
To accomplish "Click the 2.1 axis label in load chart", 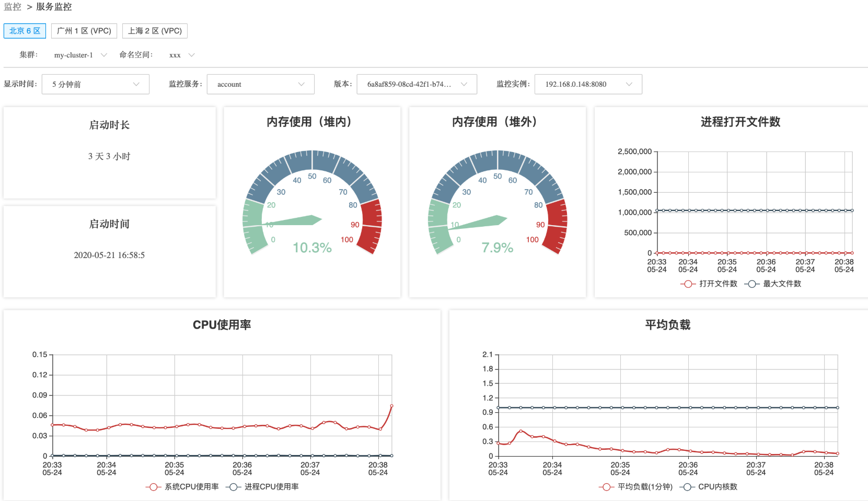I will [x=488, y=355].
